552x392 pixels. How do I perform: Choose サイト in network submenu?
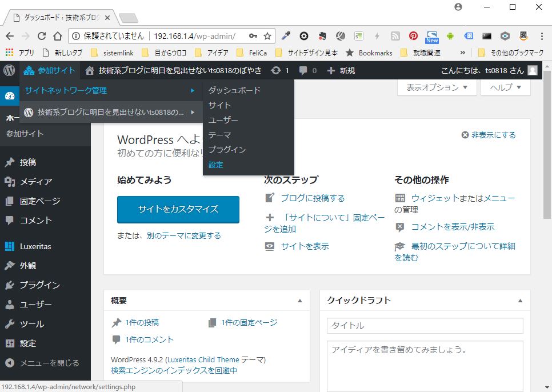coord(219,105)
